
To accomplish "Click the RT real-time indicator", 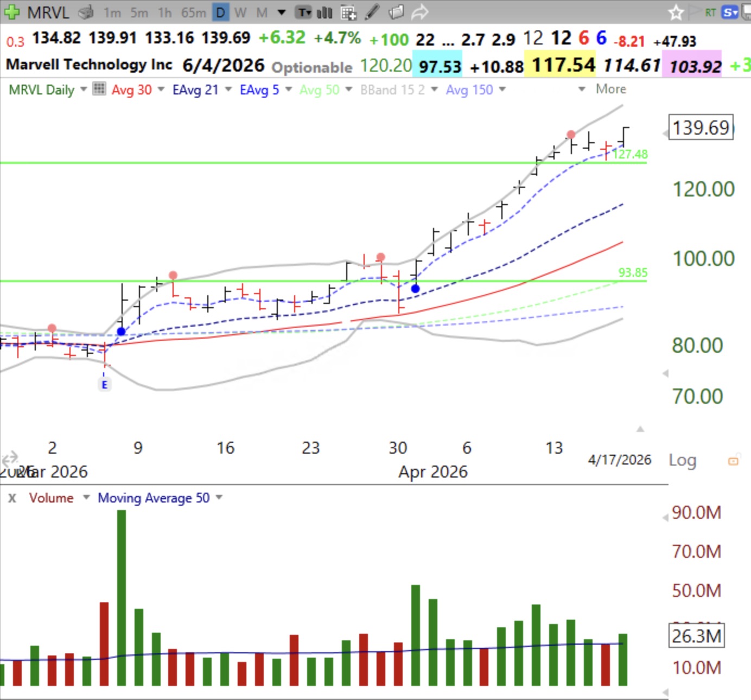I will coord(710,12).
